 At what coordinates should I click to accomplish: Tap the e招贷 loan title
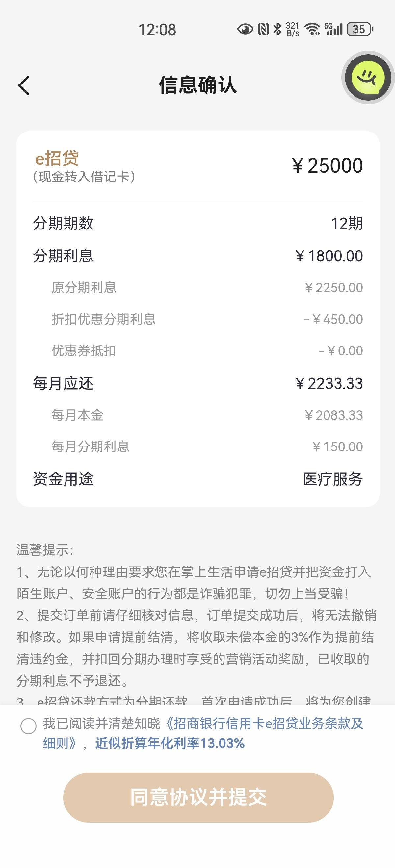click(x=57, y=158)
